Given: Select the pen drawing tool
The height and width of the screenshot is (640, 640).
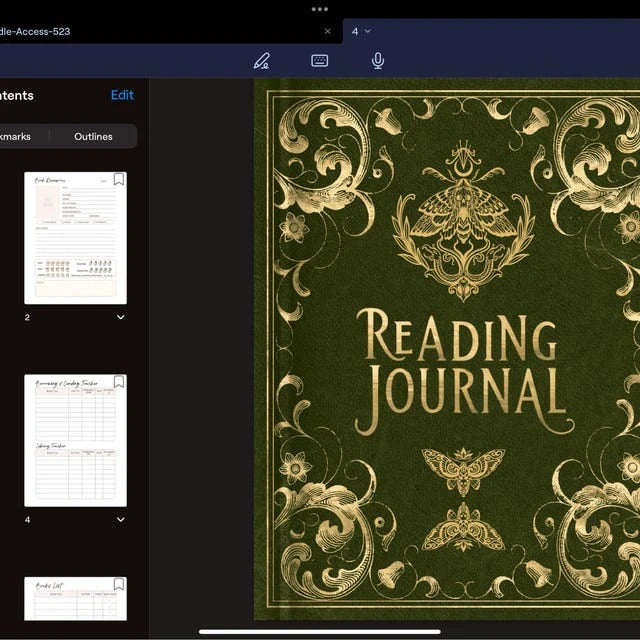Looking at the screenshot, I should (261, 61).
